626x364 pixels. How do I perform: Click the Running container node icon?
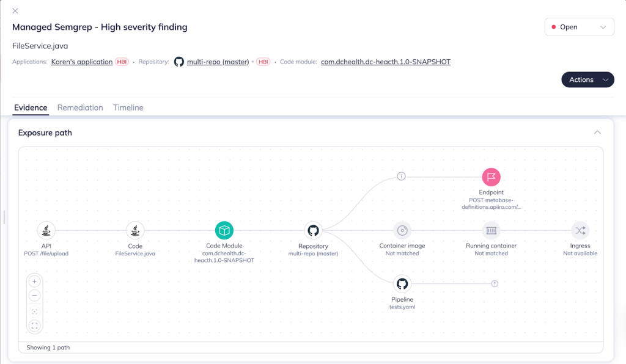[x=491, y=230]
